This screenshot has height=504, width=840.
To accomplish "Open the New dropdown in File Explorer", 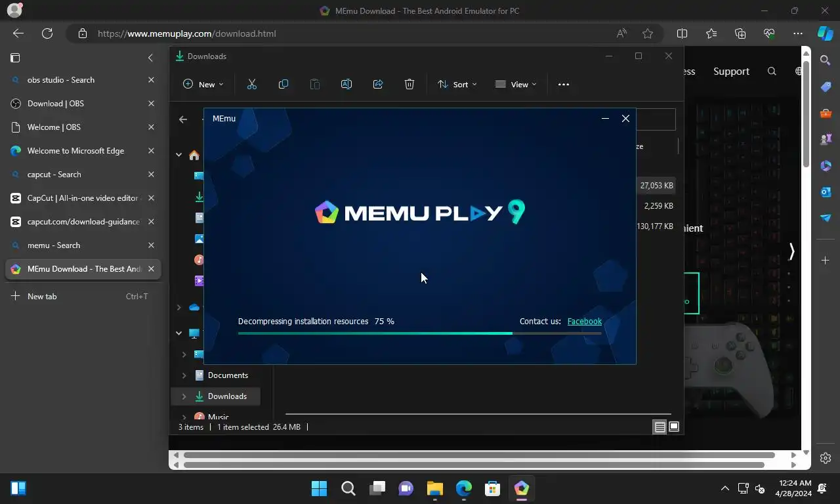I will tap(203, 84).
